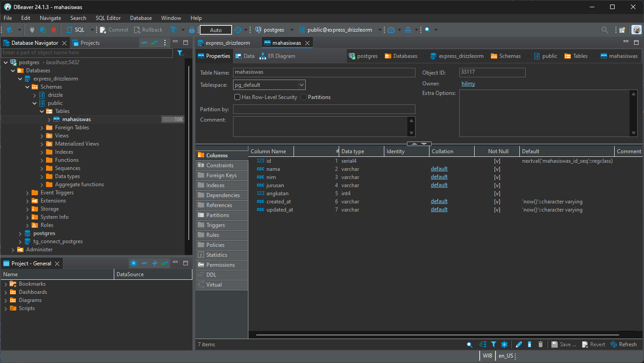The image size is (644, 363).
Task: Expand the Views node in the tree
Action: [42, 135]
